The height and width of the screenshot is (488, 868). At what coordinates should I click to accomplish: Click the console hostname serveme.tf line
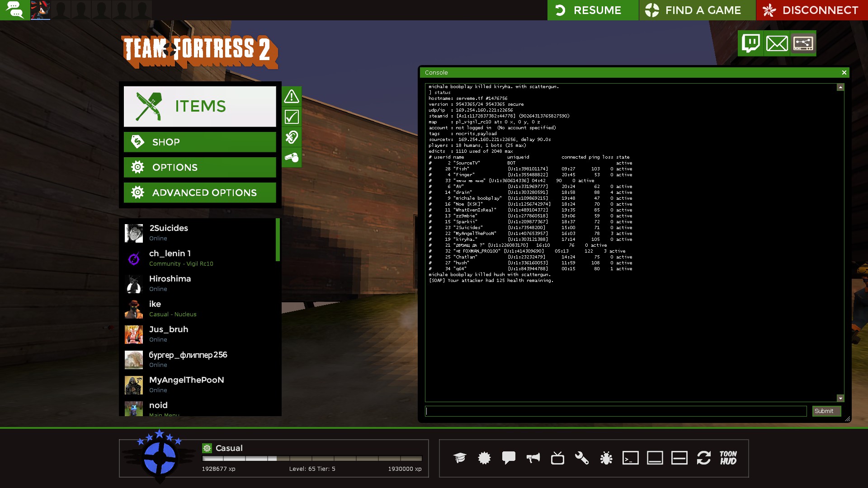[468, 99]
